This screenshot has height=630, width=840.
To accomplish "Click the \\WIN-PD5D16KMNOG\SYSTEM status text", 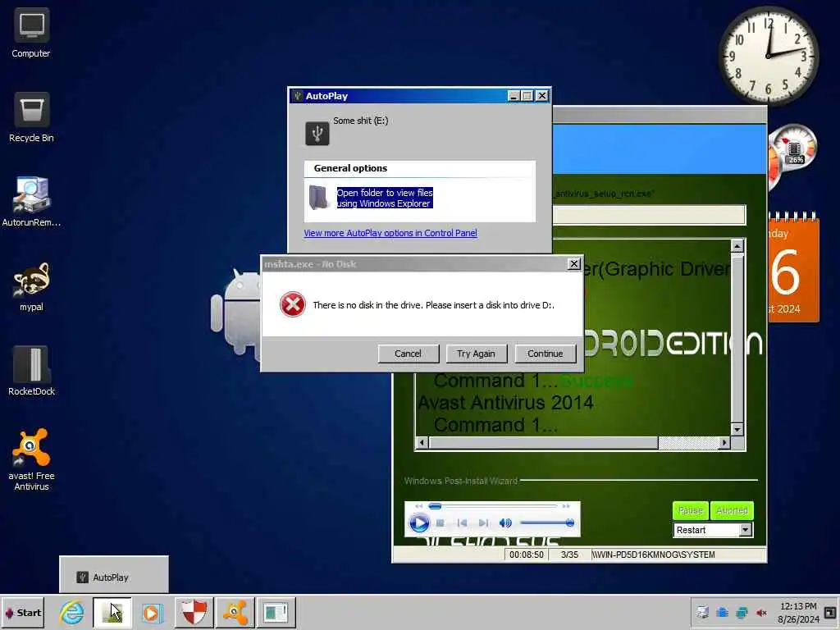I will [x=653, y=555].
